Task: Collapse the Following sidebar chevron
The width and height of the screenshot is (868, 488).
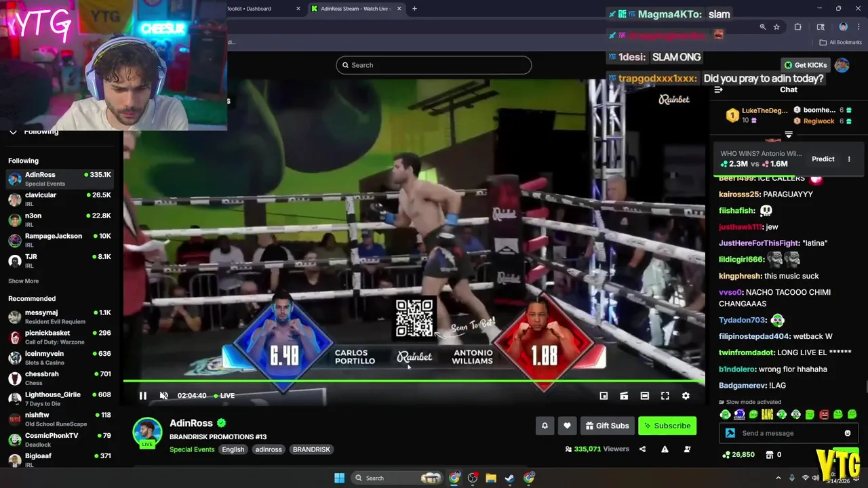Action: click(13, 131)
